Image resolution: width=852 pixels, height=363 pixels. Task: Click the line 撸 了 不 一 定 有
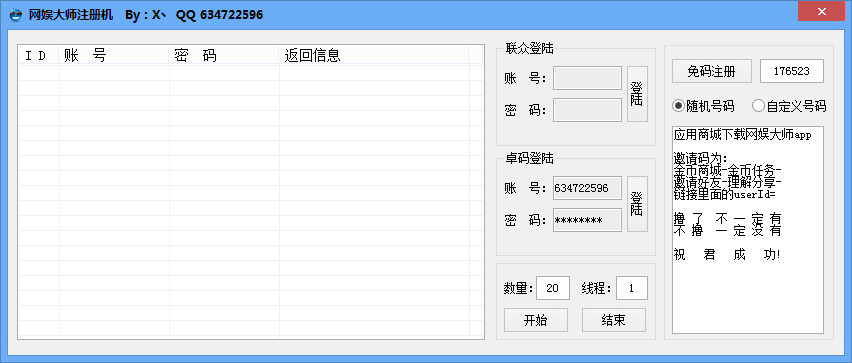pyautogui.click(x=728, y=219)
